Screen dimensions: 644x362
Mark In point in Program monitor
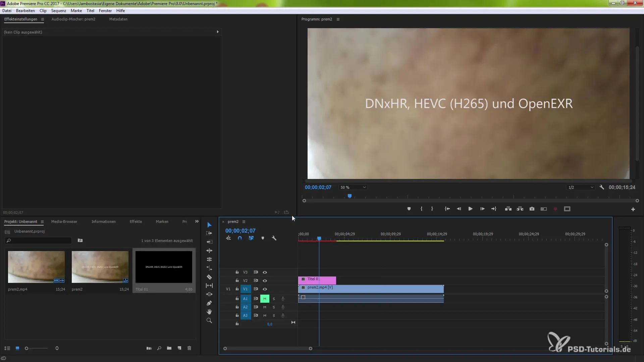tap(421, 209)
